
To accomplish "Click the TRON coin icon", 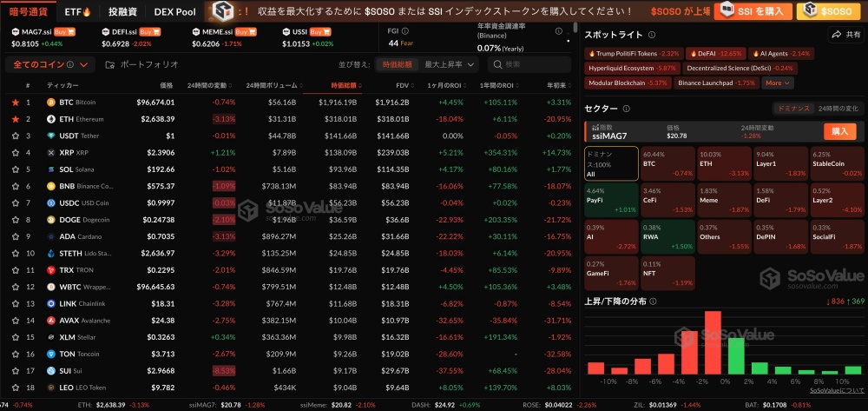I will pos(51,269).
